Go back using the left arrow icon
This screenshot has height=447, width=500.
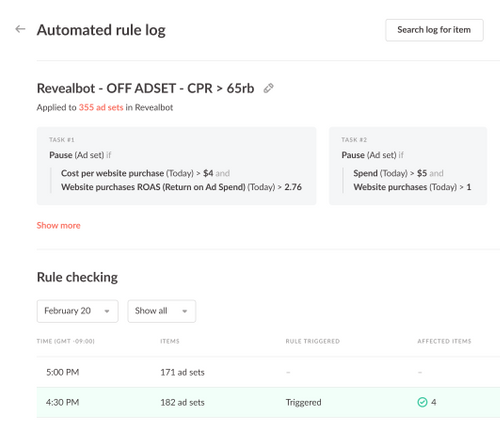tap(20, 29)
